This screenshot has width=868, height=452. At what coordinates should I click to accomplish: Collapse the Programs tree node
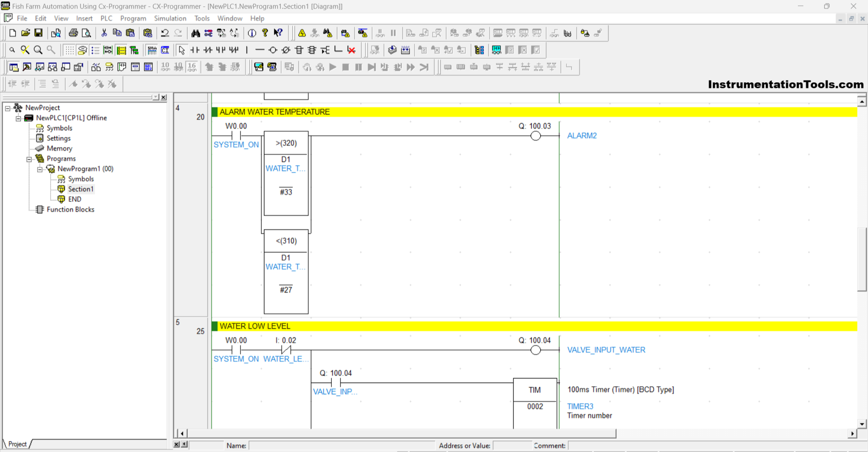click(29, 159)
